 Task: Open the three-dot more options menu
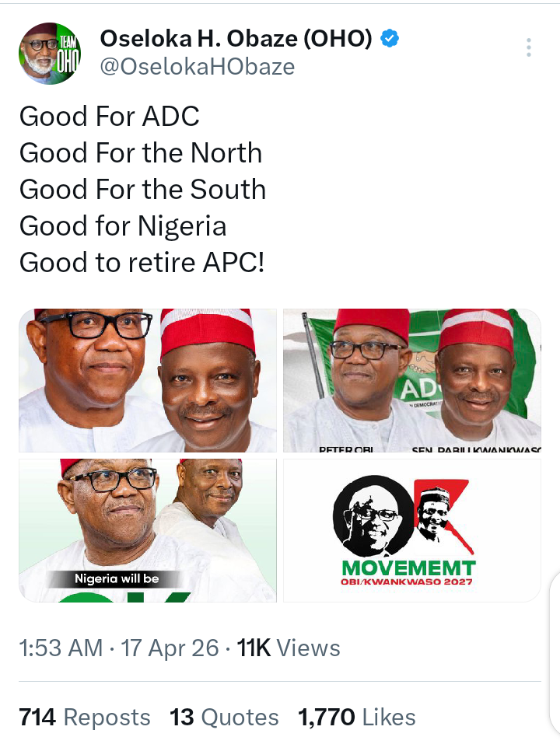click(529, 48)
